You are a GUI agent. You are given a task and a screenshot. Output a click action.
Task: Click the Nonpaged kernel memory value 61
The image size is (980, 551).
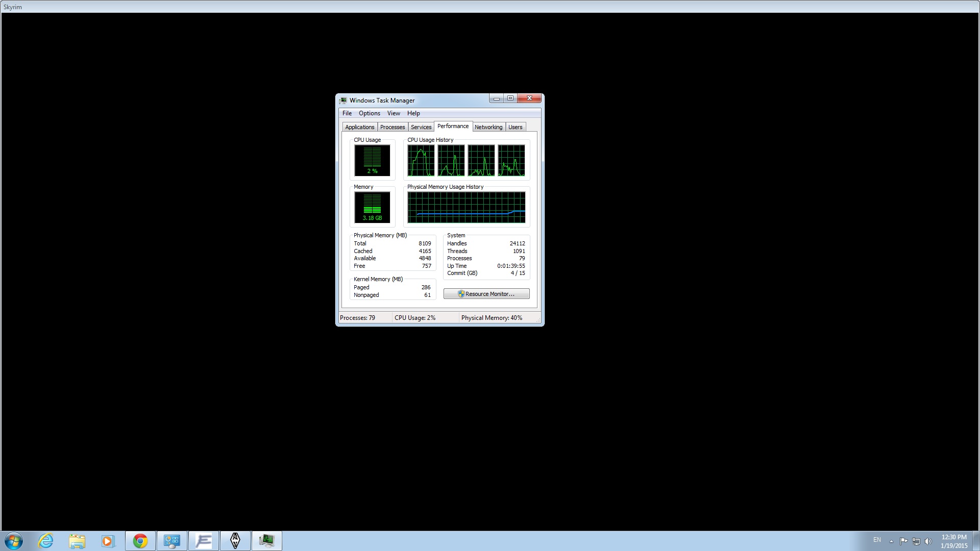point(428,295)
